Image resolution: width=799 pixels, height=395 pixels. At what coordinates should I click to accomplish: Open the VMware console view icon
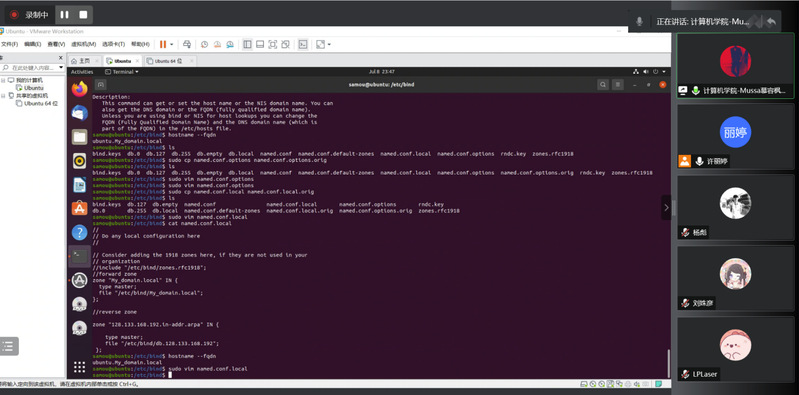[303, 44]
